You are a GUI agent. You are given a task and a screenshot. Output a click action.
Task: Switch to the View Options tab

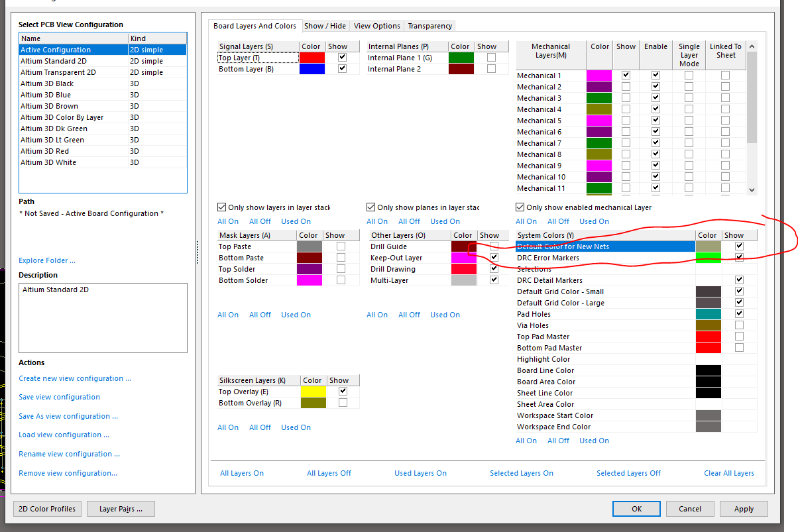point(377,26)
